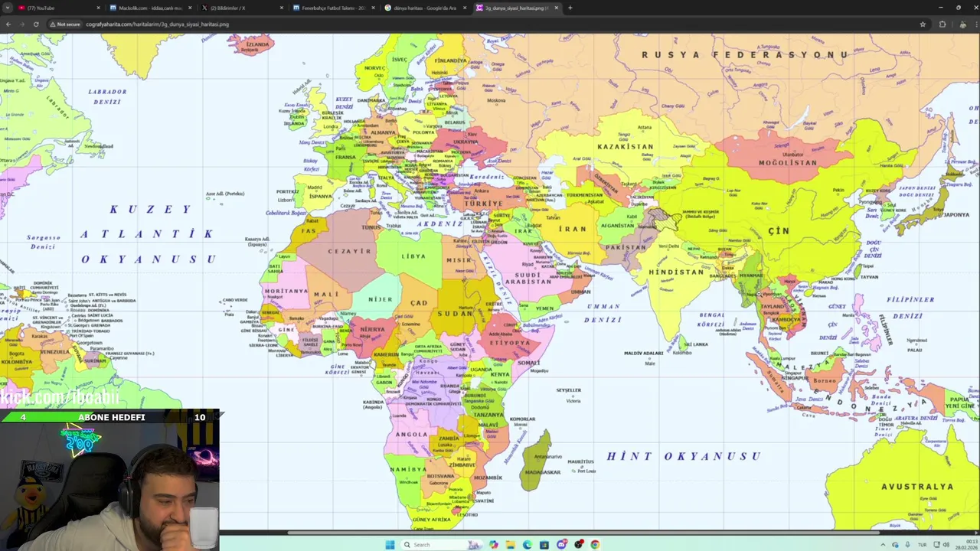Go back to previous page

point(8,24)
